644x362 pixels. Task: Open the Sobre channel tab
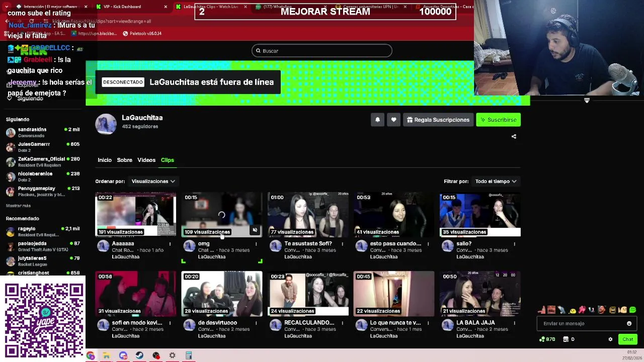pyautogui.click(x=124, y=160)
